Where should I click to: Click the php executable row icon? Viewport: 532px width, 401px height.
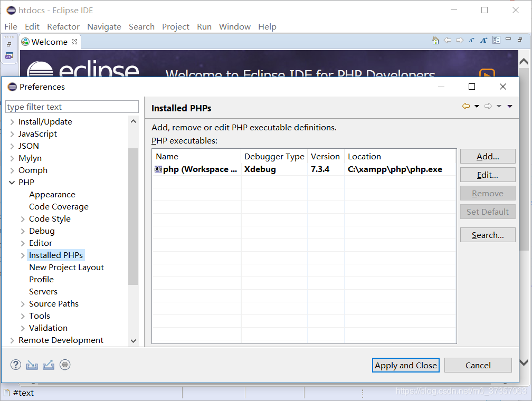(x=158, y=169)
